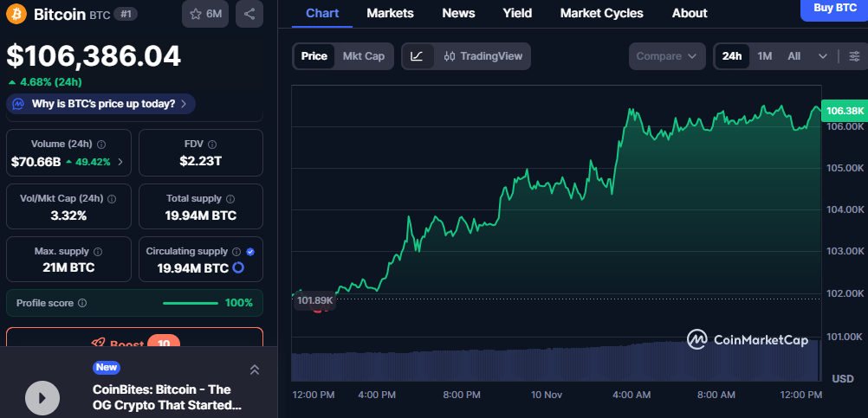Click the Buy BTC button
Viewport: 868px width, 418px height.
coord(834,8)
